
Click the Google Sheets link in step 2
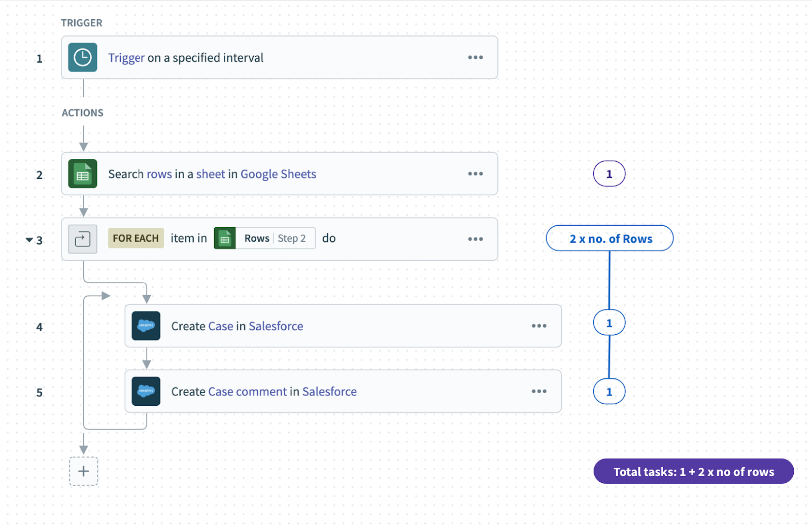point(278,174)
